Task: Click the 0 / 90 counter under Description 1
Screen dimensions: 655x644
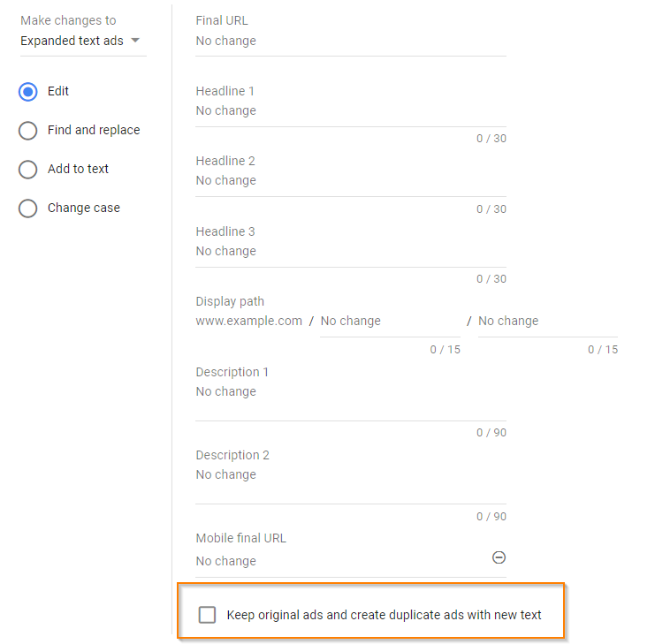Action: 491,433
